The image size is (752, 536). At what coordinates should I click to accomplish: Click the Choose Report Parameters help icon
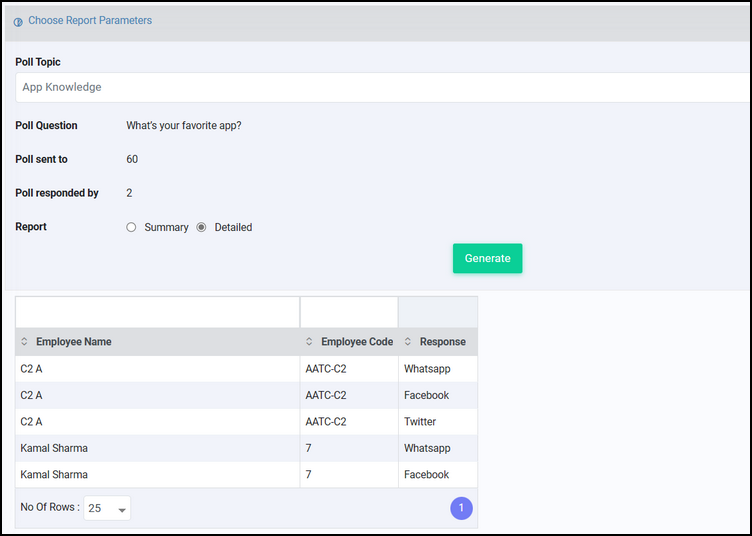coord(18,22)
